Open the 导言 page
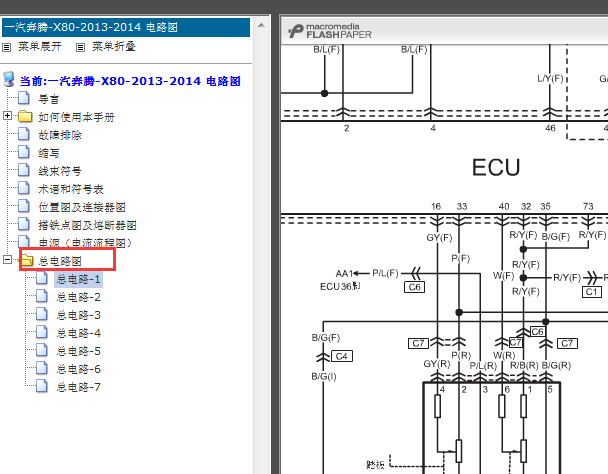 click(48, 99)
